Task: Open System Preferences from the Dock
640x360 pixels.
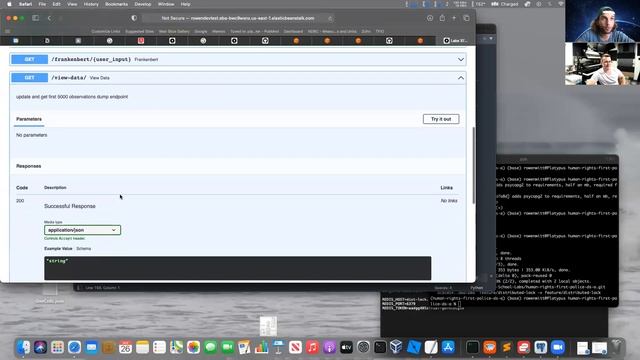Action: point(363,347)
